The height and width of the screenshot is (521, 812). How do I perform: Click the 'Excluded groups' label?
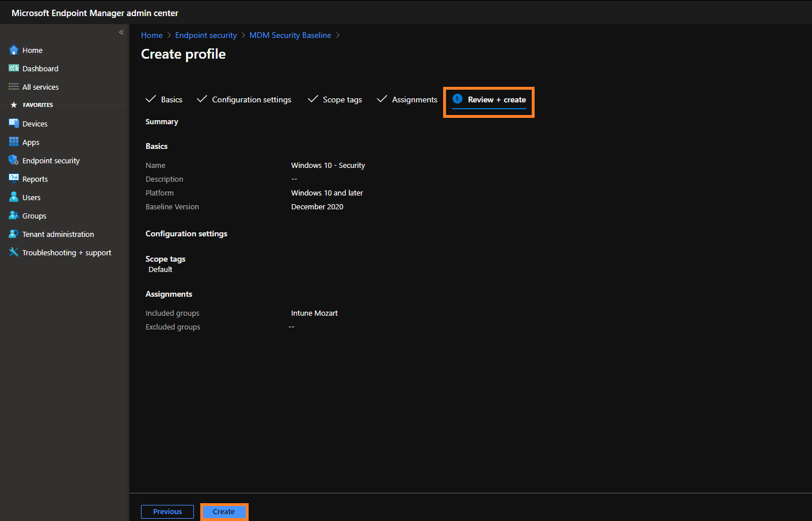coord(173,327)
